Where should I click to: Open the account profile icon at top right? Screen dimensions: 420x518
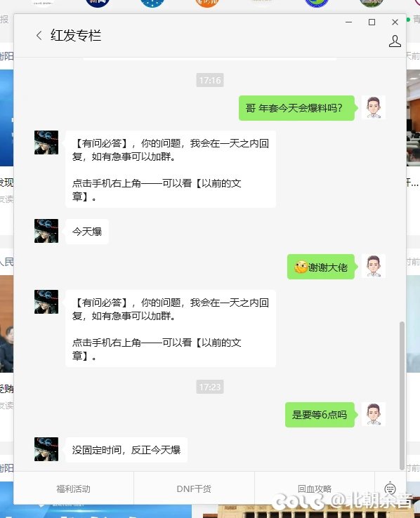click(395, 41)
